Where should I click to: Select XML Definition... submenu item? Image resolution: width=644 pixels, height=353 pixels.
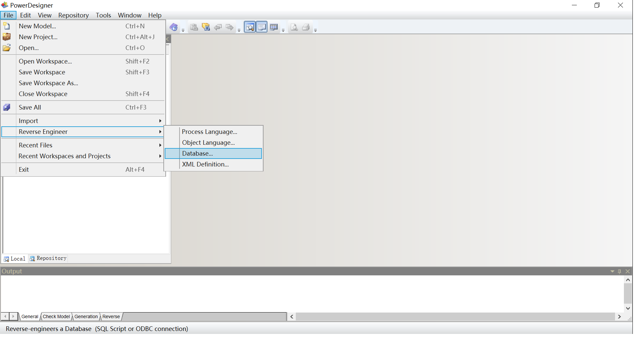213,164
